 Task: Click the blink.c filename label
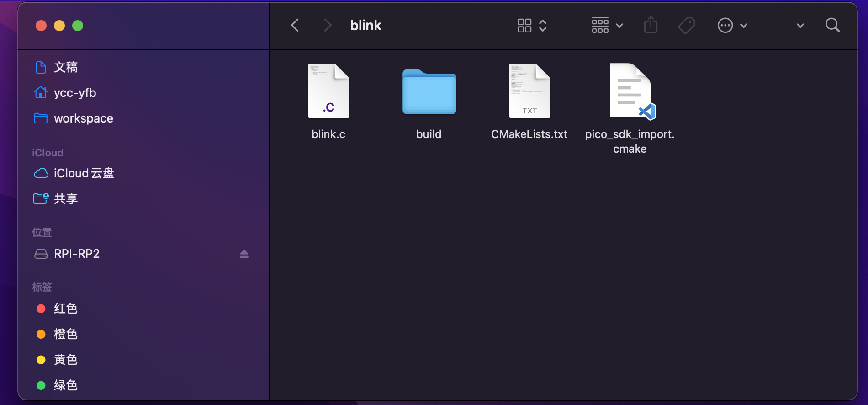(x=328, y=134)
